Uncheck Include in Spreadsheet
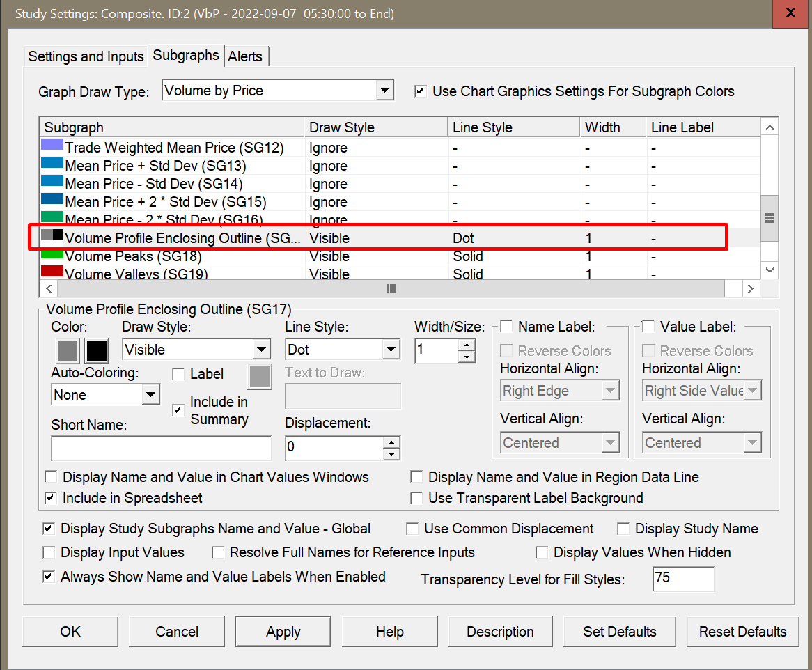The width and height of the screenshot is (812, 670). tap(51, 498)
